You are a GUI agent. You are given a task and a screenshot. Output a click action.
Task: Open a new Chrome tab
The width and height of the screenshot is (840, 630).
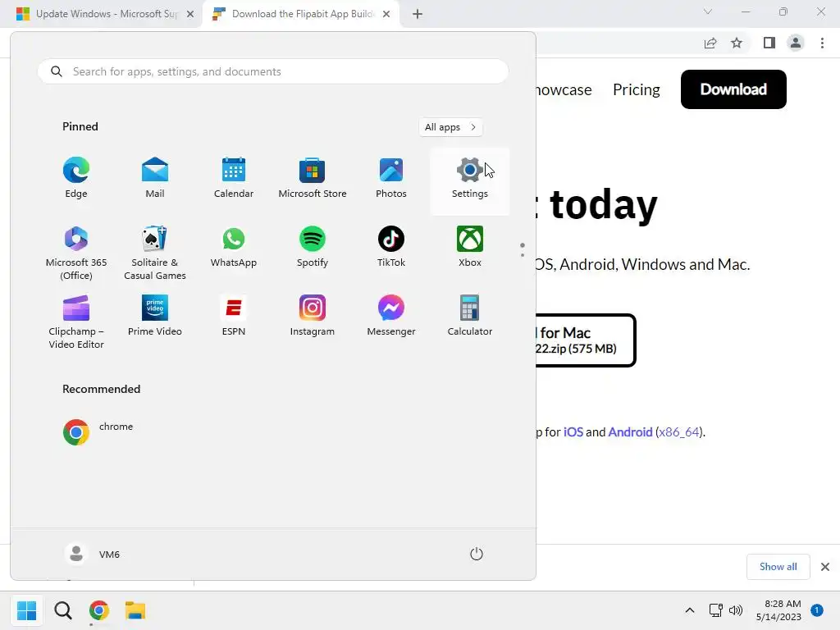point(418,14)
